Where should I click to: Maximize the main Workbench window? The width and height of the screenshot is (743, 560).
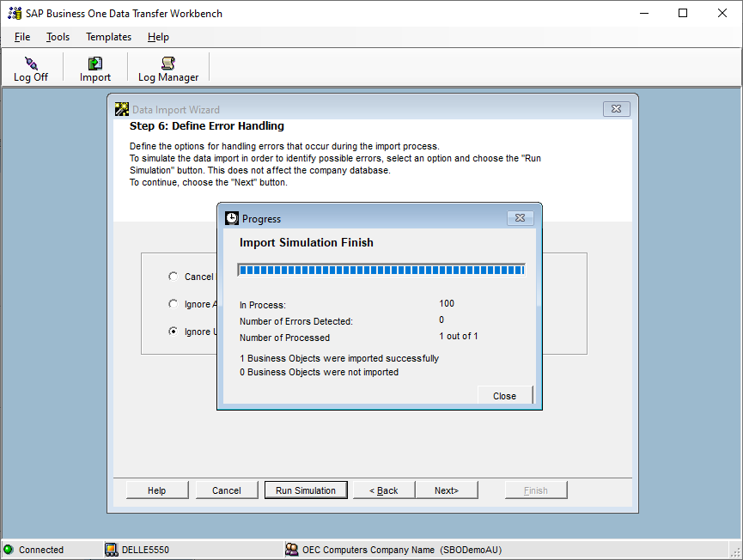click(x=683, y=13)
